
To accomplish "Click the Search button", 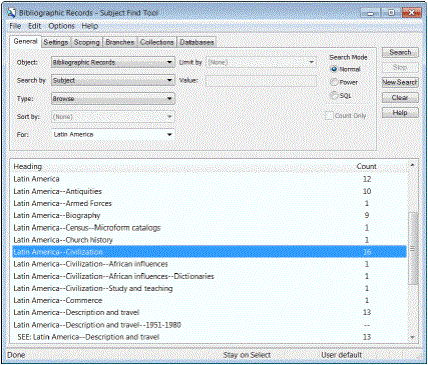I will coord(400,52).
